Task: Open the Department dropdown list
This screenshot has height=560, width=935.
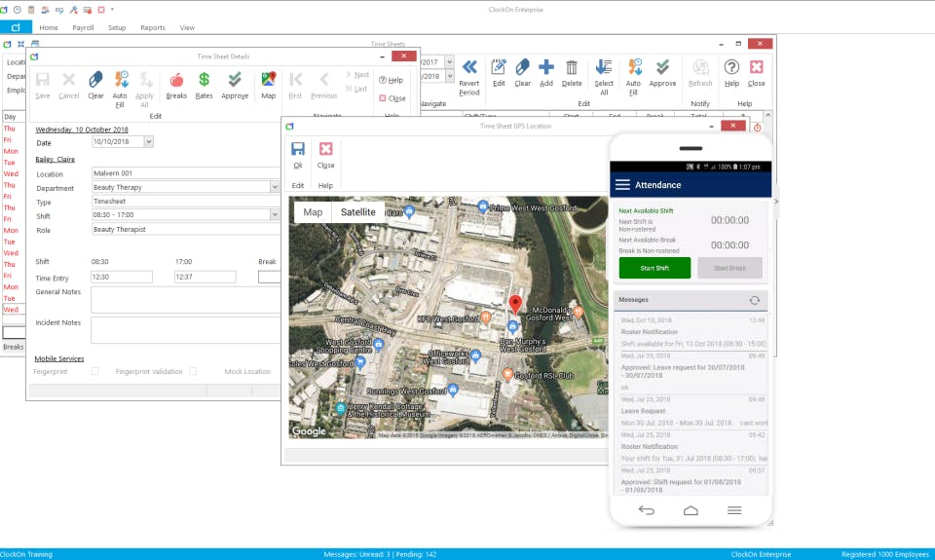Action: coord(275,187)
